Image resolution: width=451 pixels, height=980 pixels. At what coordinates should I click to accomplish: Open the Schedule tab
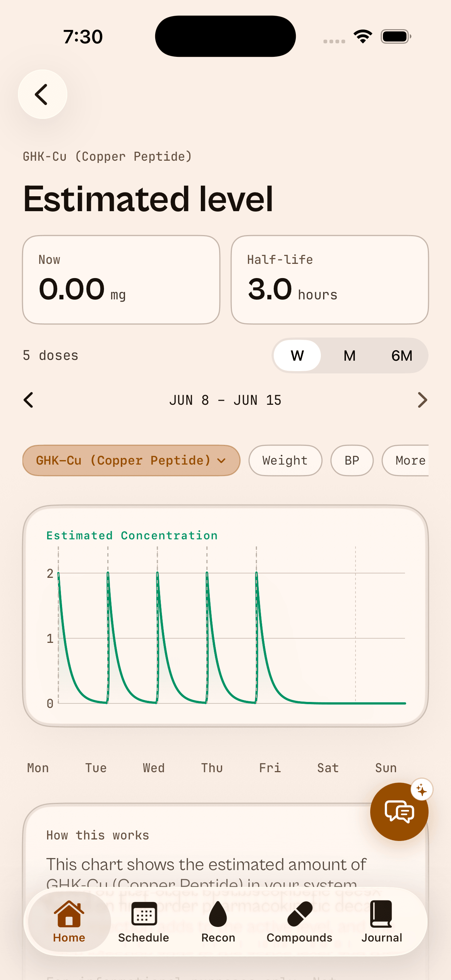144,922
